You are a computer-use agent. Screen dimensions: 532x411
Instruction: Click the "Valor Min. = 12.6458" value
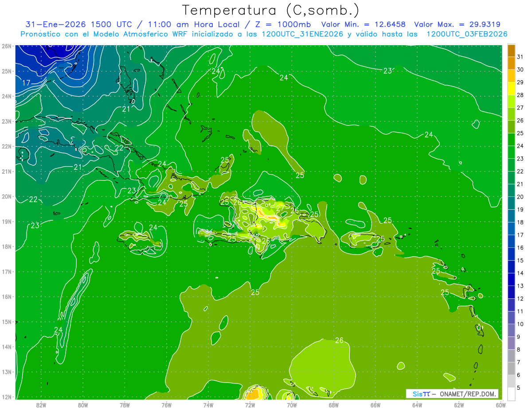pos(364,24)
